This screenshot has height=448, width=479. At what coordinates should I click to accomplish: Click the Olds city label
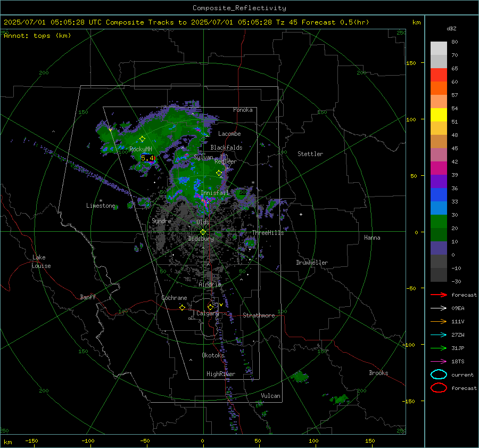(x=203, y=222)
